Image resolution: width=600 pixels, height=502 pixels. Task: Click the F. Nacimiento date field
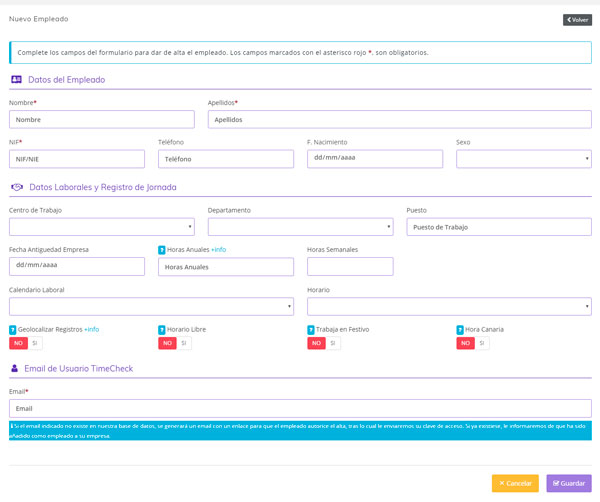coord(375,159)
